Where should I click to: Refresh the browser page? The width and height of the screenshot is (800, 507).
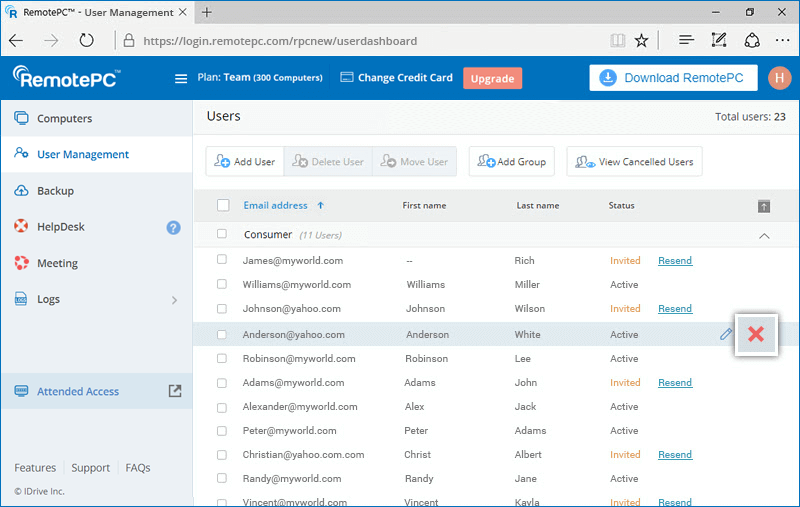[86, 40]
